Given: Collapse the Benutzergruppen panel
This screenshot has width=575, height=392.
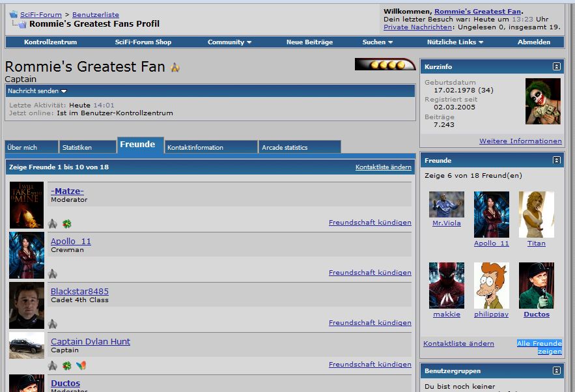Looking at the screenshot, I should [557, 371].
